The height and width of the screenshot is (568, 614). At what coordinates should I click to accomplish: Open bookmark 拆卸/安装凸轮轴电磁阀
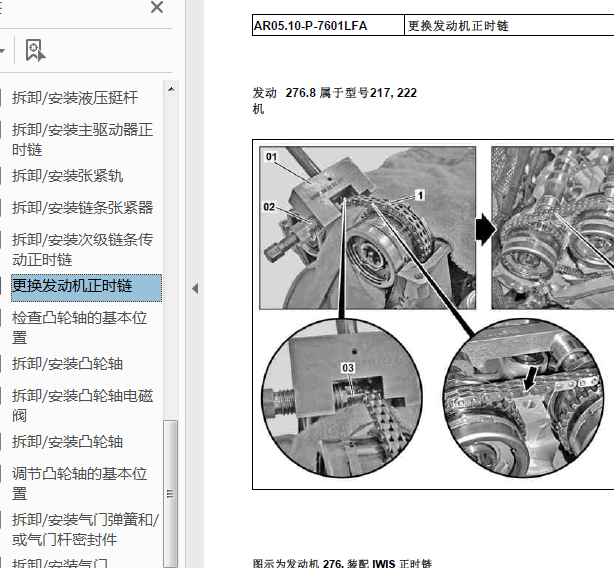(x=82, y=406)
